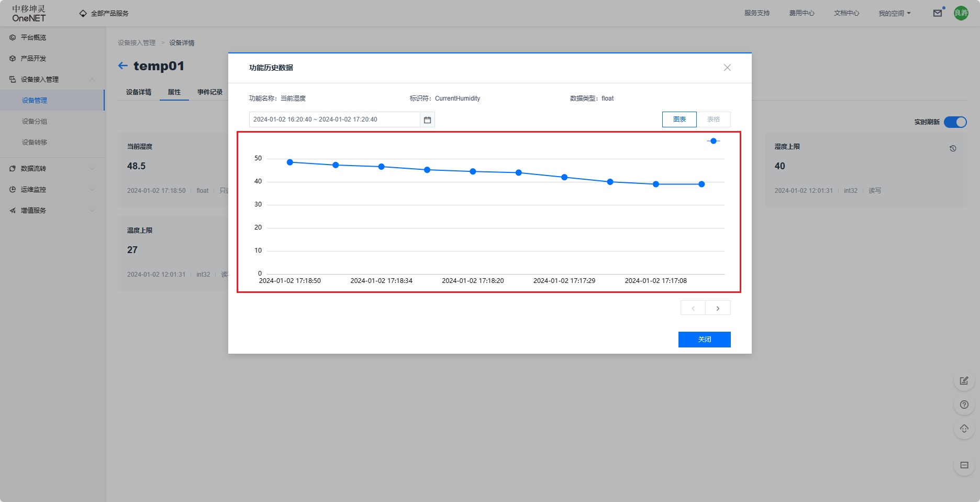Open the mail notifications icon
This screenshot has height=502, width=980.
coord(938,13)
